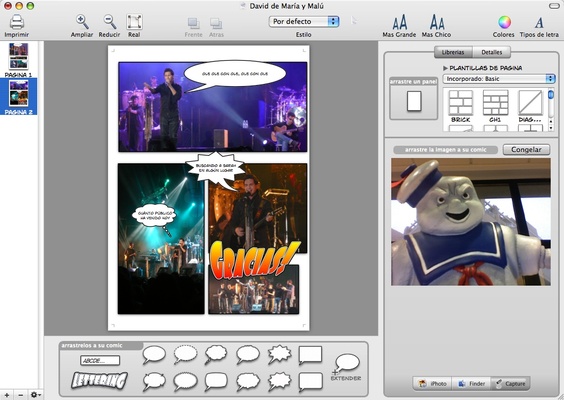Pick the second oval balloon, bottom row
This screenshot has width=564, height=400.
point(185,381)
